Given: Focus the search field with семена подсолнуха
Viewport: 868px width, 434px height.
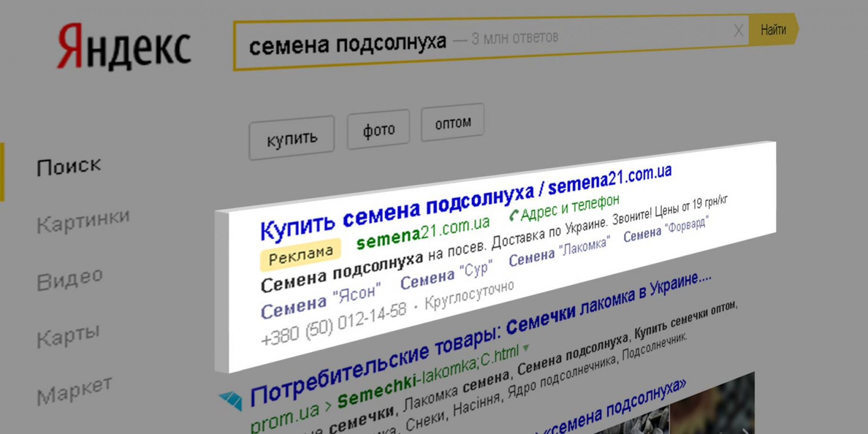Looking at the screenshot, I should [491, 44].
